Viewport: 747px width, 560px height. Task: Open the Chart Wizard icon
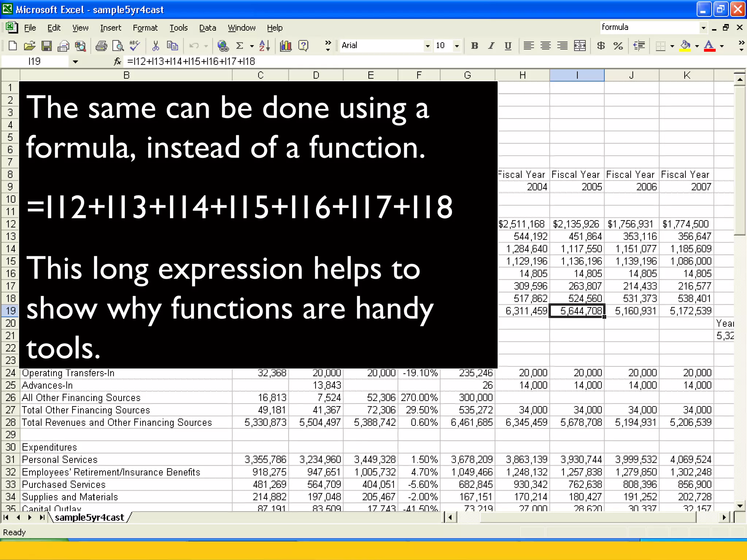[286, 46]
